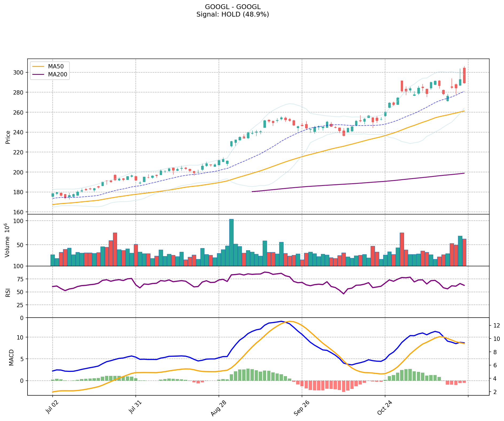Click the MA200 purple legend line sample

[x=38, y=75]
